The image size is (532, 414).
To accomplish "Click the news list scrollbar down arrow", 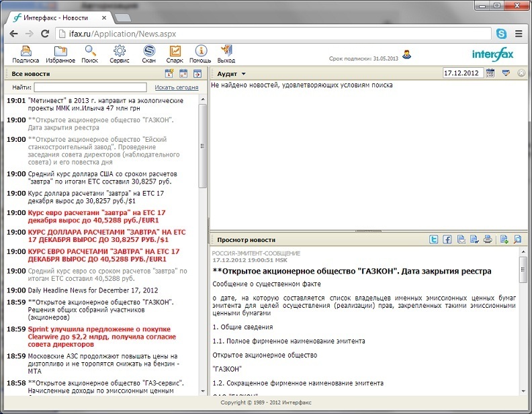I will point(203,391).
